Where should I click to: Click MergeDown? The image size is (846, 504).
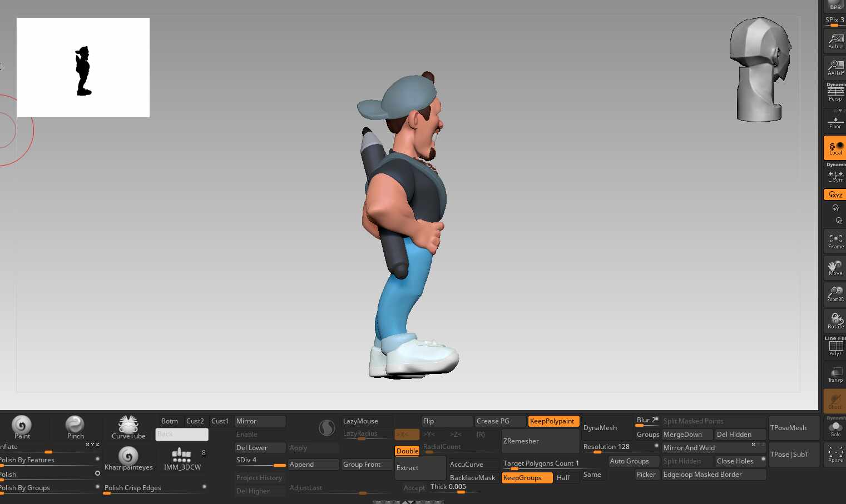pos(687,435)
